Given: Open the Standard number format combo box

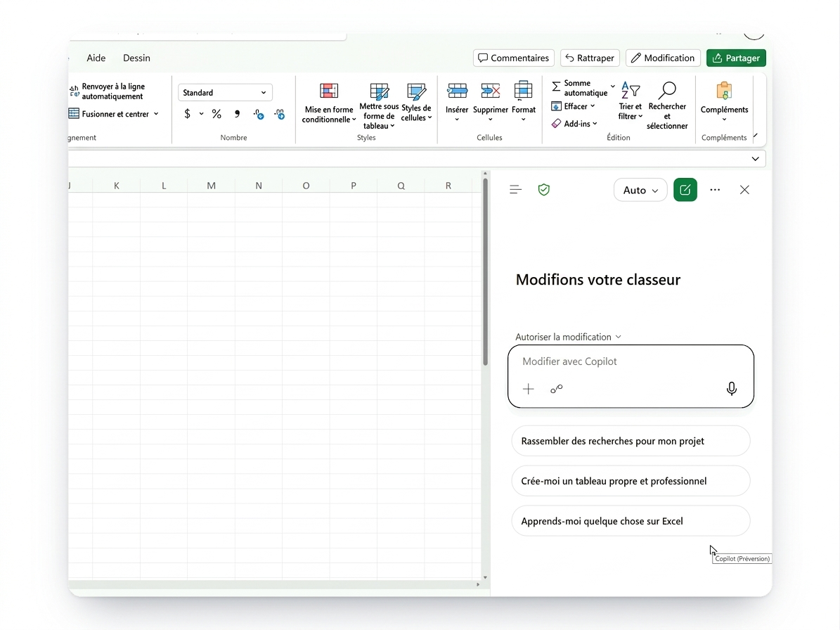Looking at the screenshot, I should [x=225, y=93].
